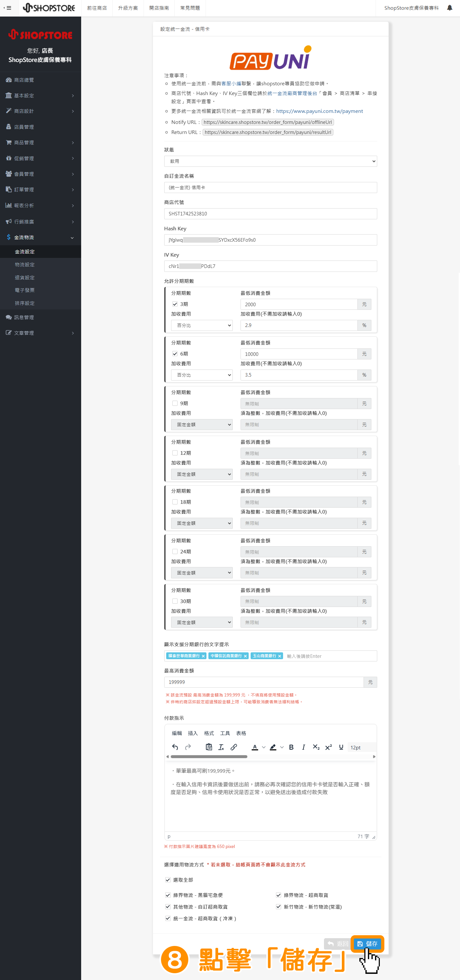Toggle underline formatting
This screenshot has width=460, height=980.
coord(341,747)
